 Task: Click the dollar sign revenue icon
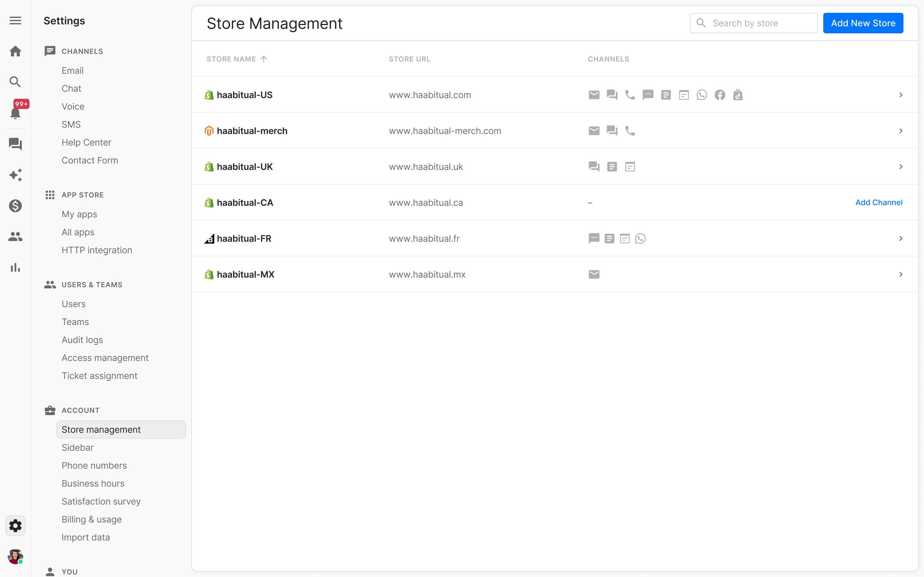pyautogui.click(x=15, y=206)
